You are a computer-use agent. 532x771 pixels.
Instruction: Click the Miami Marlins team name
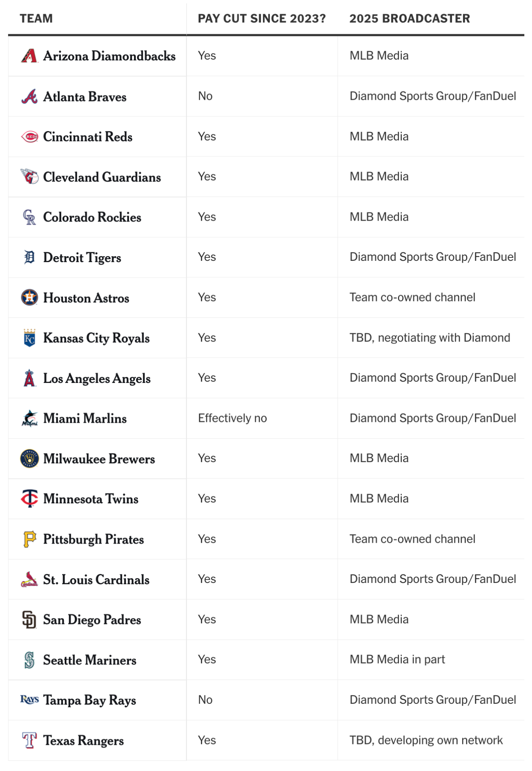[x=85, y=418]
